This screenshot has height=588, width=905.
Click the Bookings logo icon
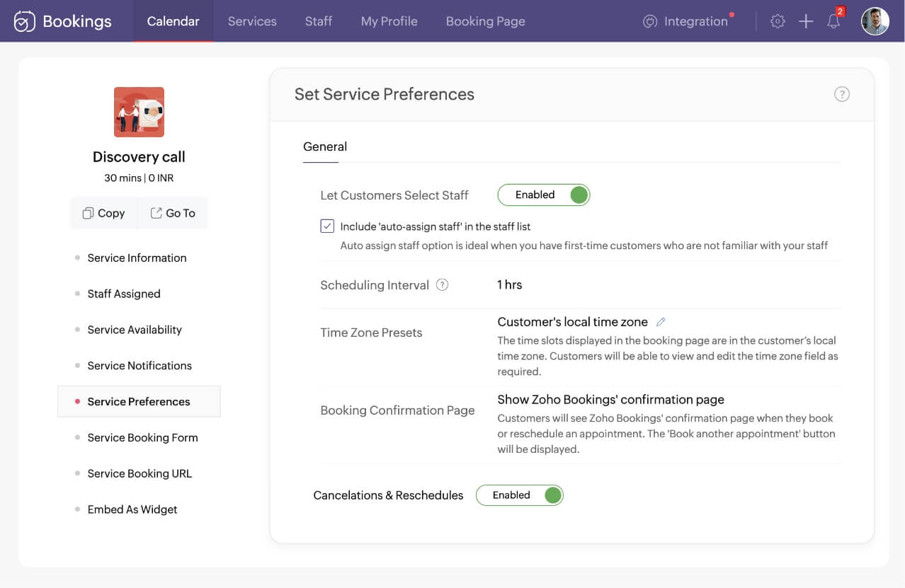tap(25, 21)
